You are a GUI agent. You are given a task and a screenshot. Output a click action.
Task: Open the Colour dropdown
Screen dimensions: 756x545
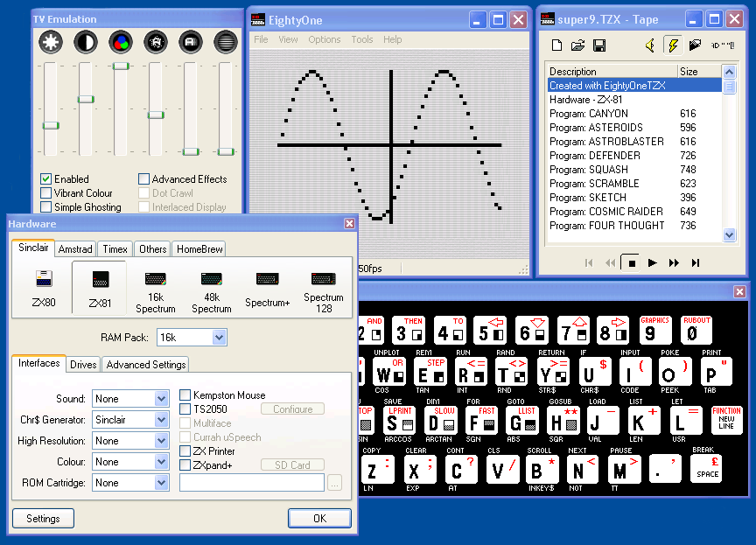[x=161, y=462]
